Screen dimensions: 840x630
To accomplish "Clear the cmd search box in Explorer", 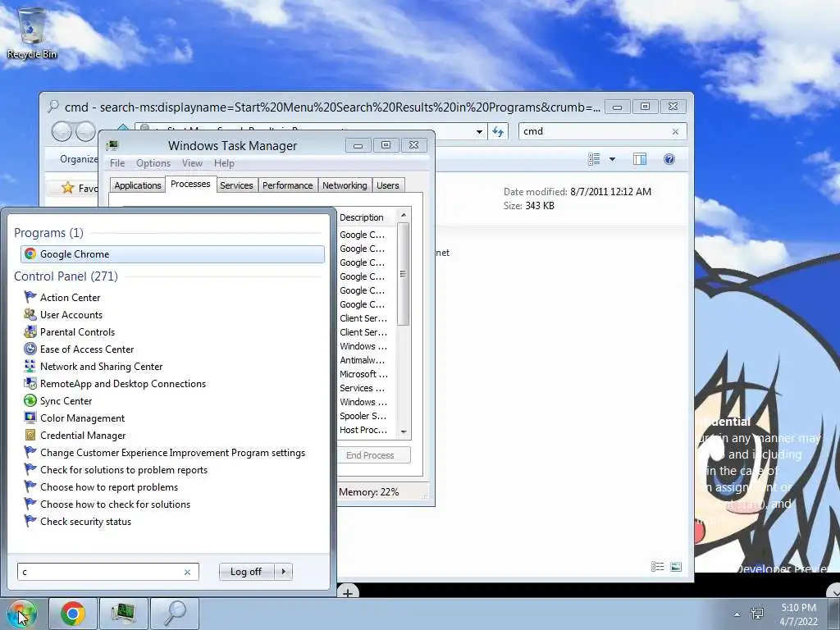I will pos(676,132).
